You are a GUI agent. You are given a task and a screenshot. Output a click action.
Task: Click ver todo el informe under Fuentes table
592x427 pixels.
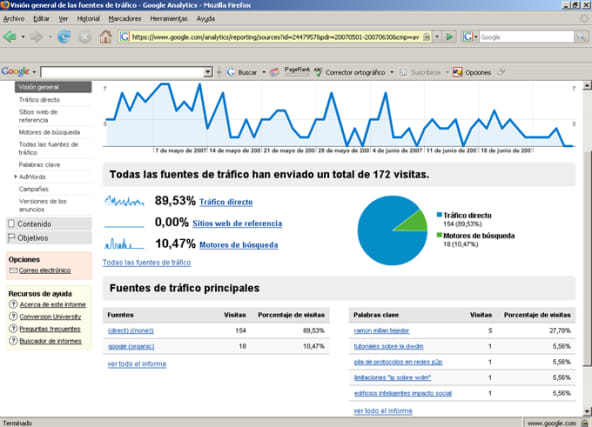(137, 364)
